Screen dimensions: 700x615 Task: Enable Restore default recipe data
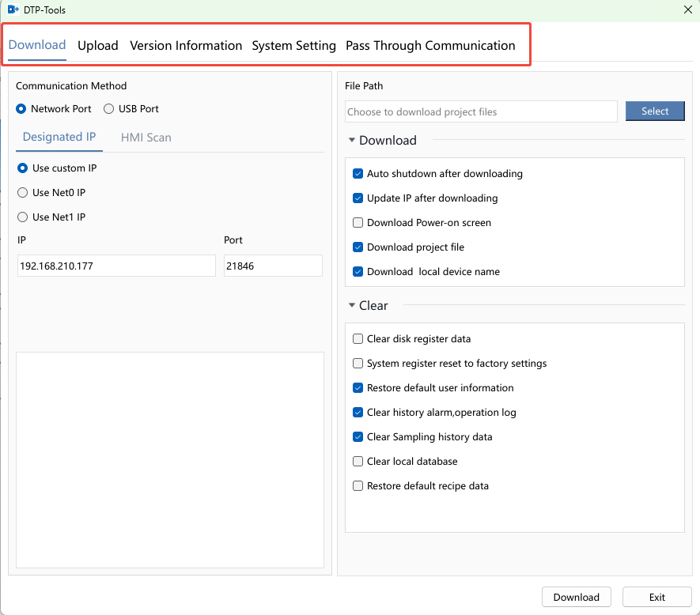coord(358,485)
